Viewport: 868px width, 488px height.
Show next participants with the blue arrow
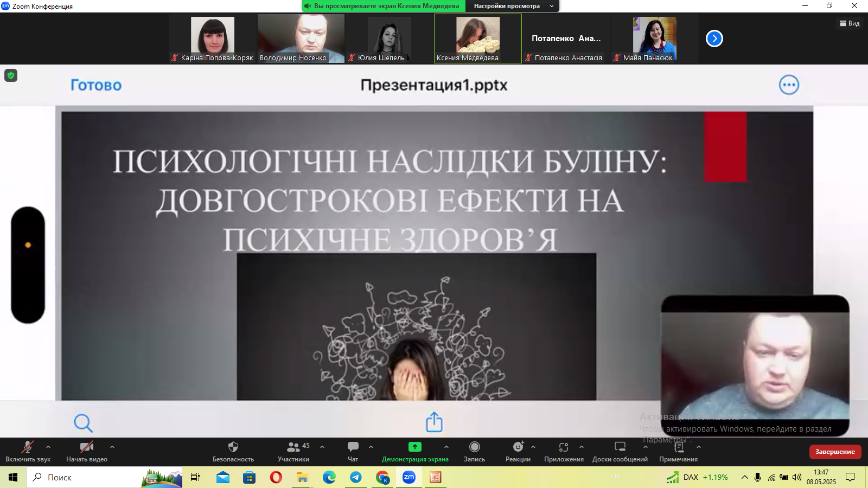(x=714, y=38)
